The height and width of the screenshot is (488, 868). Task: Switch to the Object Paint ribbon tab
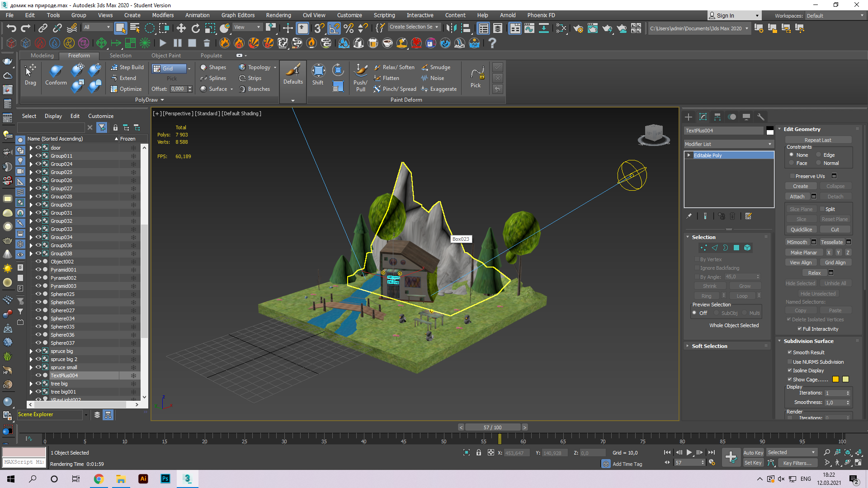click(x=166, y=56)
